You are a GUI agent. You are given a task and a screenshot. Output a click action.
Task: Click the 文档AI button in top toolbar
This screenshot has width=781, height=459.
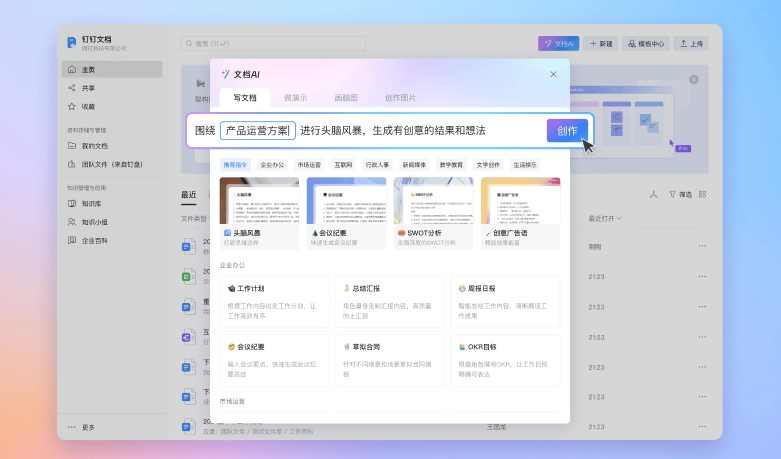(x=558, y=44)
